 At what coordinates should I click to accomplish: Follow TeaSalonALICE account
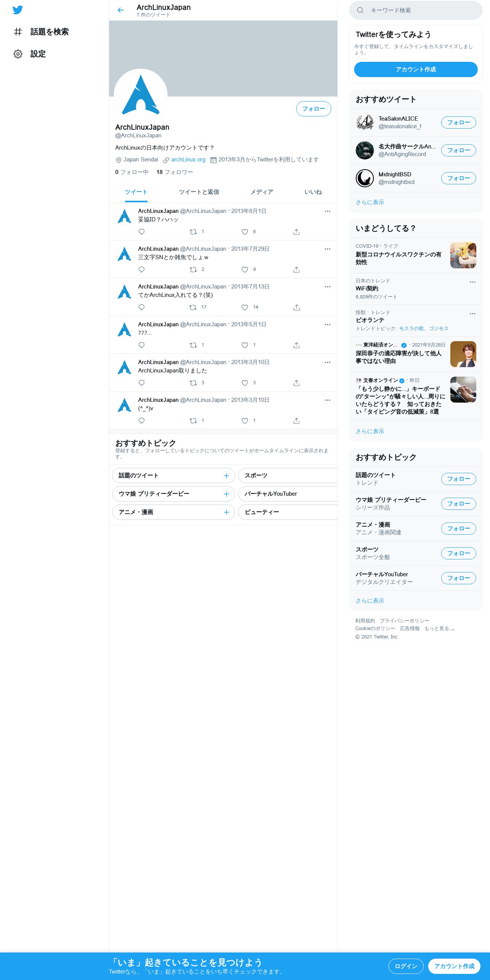point(459,122)
